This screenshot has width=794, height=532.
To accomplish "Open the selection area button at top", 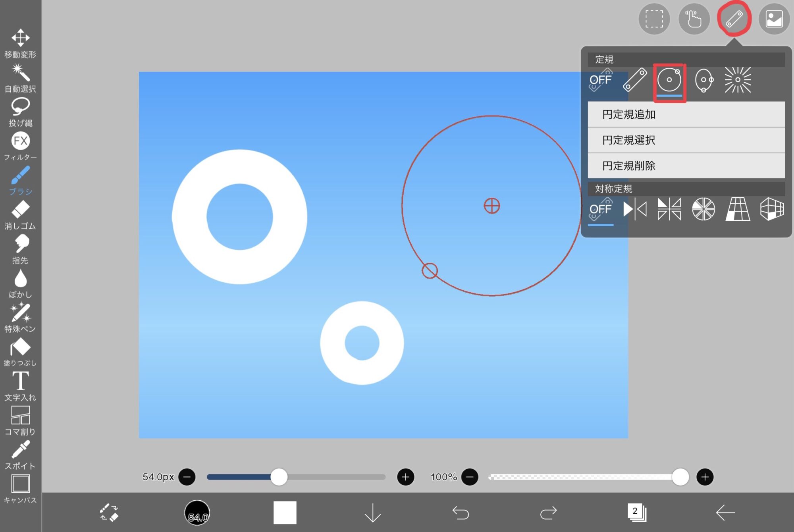I will tap(654, 19).
